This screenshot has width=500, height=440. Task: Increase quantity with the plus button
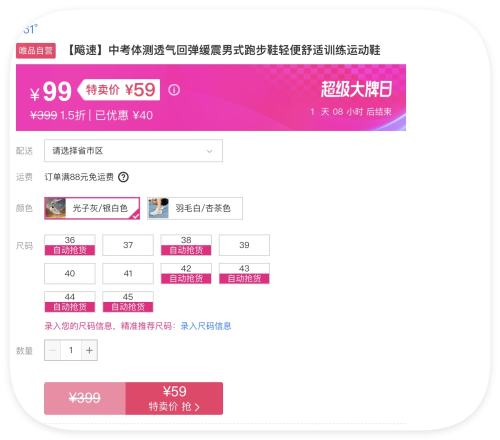click(x=89, y=350)
